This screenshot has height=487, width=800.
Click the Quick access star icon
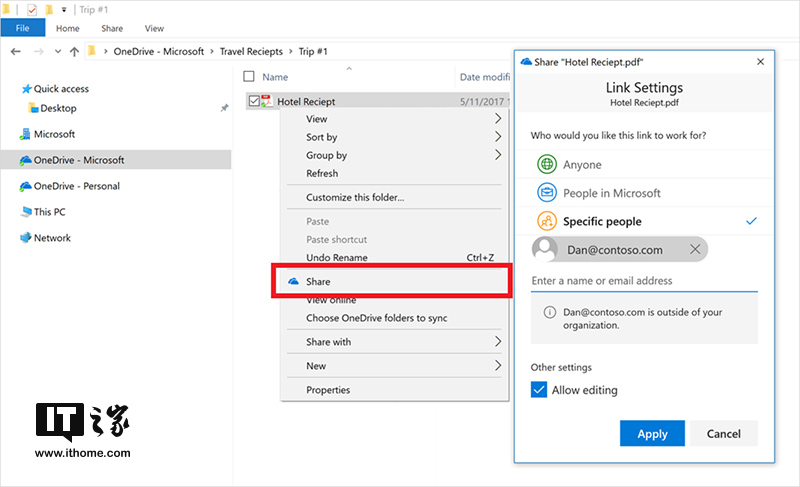point(26,89)
